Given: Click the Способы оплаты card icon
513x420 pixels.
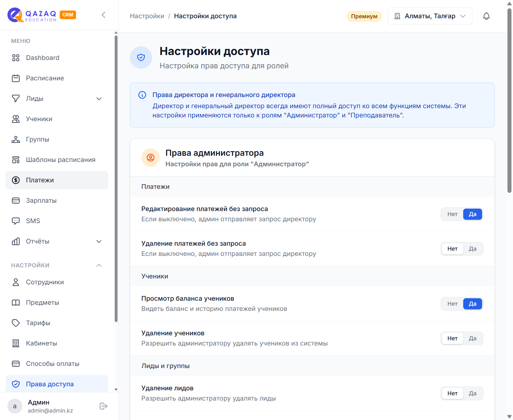Looking at the screenshot, I should (16, 364).
